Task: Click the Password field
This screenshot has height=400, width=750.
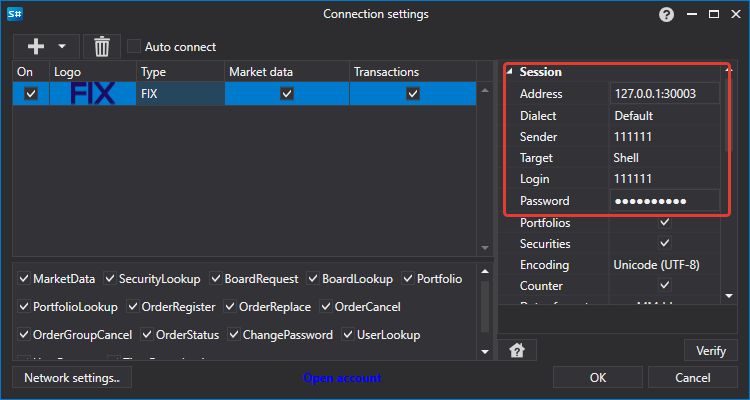Action: pos(665,201)
